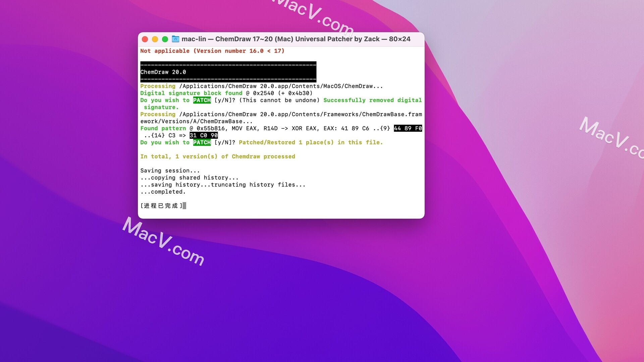The height and width of the screenshot is (362, 644).
Task: Click '...copying shared history...' line
Action: pos(190,178)
